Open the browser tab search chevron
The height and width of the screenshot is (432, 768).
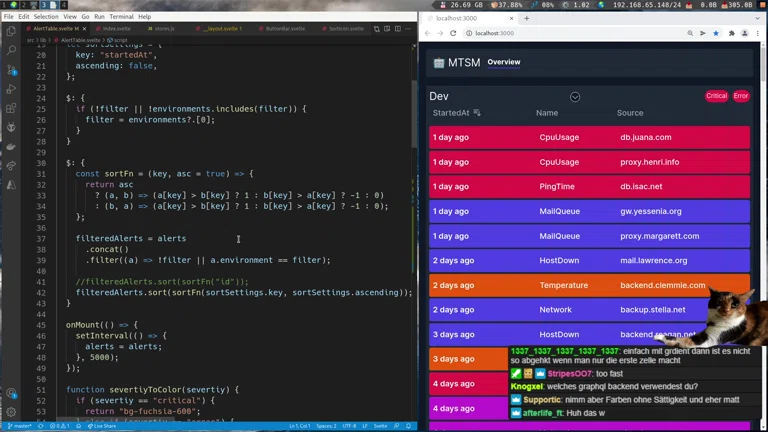[757, 18]
